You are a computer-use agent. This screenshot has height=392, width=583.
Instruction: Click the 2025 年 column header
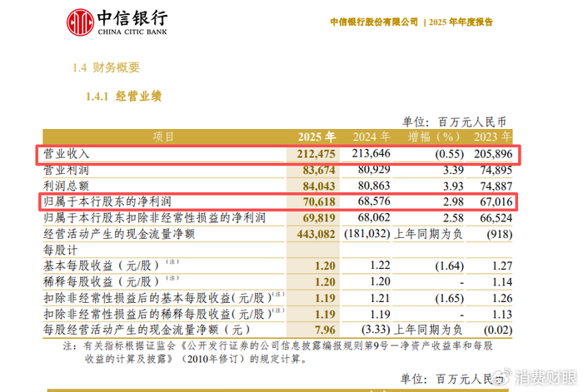316,136
